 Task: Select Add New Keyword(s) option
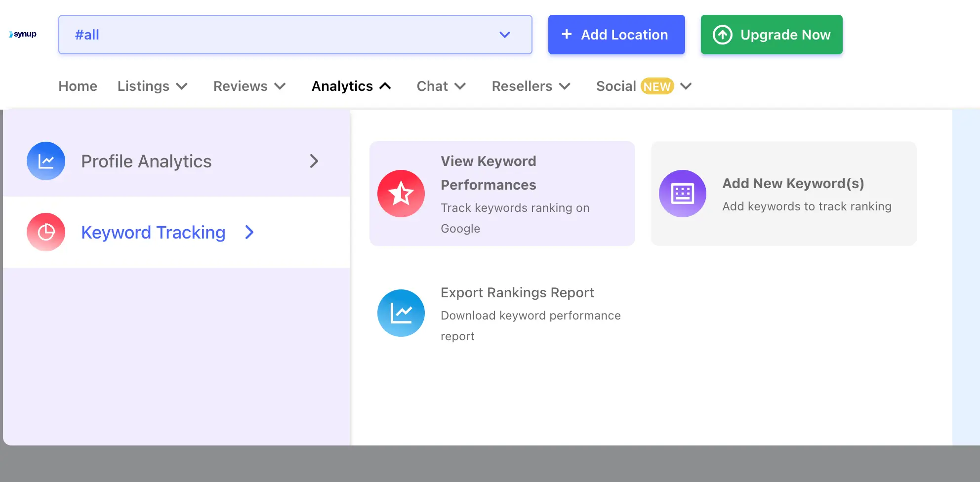[x=784, y=194]
